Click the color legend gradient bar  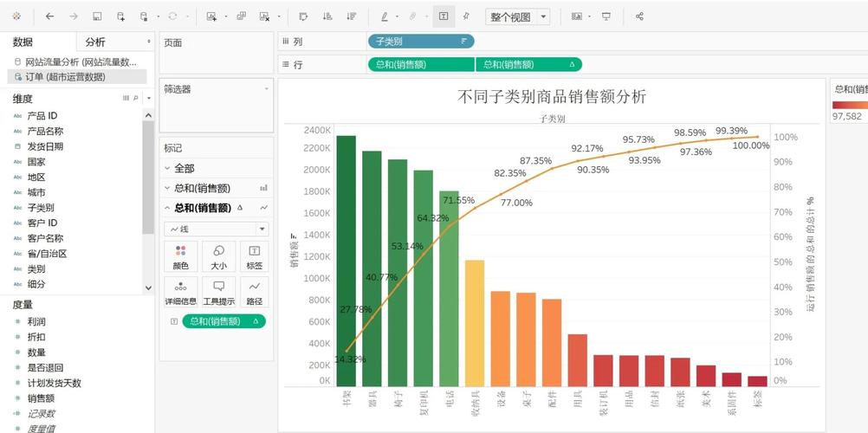(850, 105)
